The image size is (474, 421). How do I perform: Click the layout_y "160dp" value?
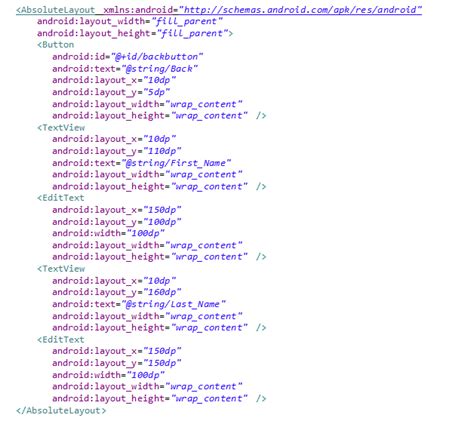[162, 292]
